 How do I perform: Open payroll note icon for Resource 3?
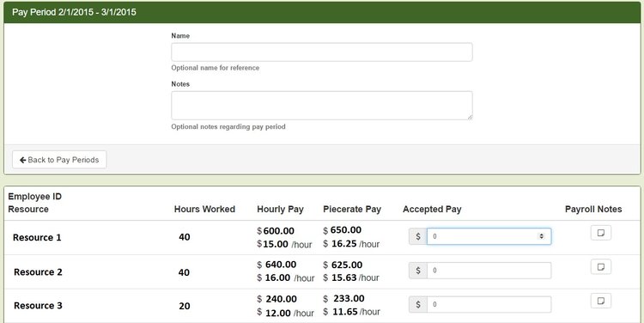click(601, 301)
